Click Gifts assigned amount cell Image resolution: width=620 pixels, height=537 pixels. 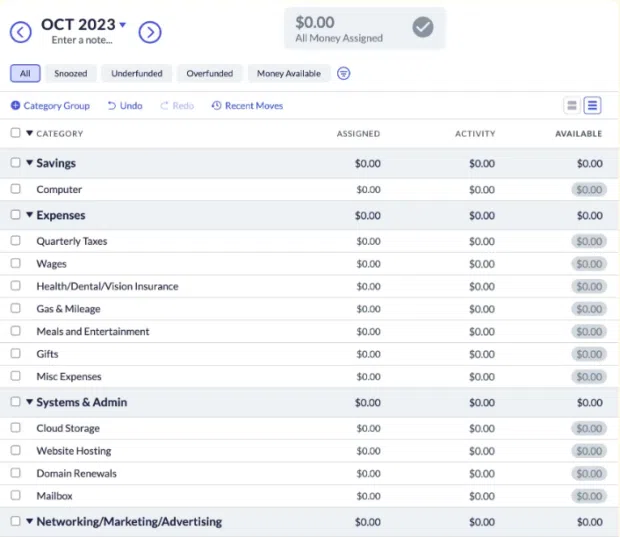[x=368, y=354]
